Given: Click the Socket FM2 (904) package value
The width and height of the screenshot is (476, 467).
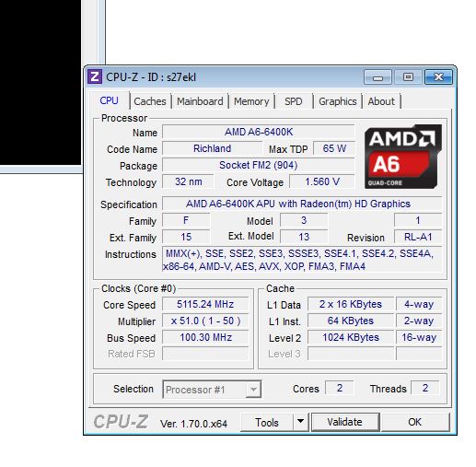Looking at the screenshot, I should point(259,165).
